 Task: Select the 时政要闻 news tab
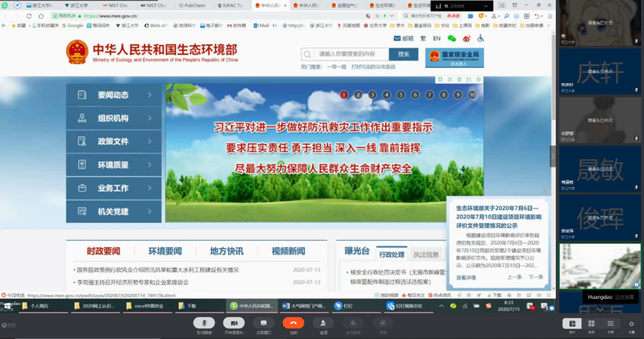pyautogui.click(x=103, y=251)
